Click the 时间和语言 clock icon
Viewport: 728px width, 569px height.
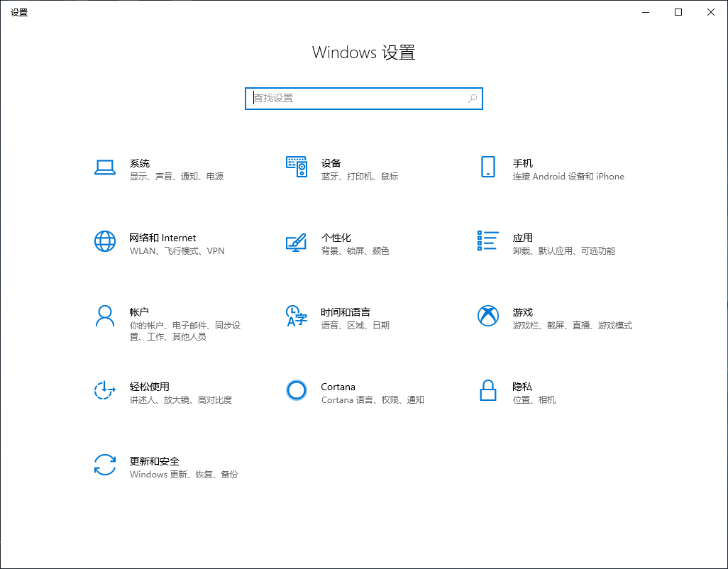[x=296, y=316]
